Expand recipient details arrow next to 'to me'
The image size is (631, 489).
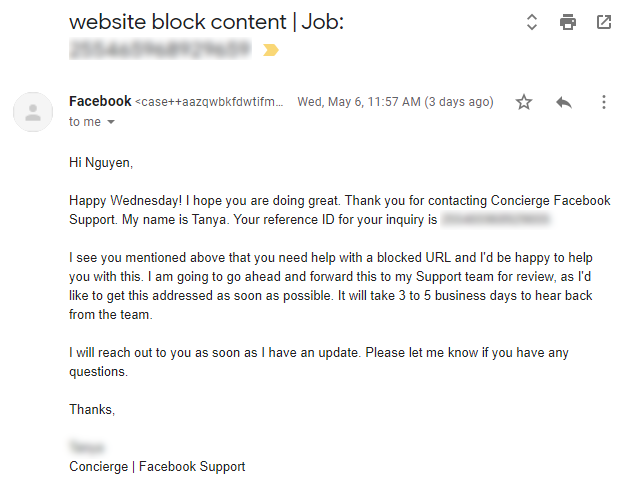pos(111,122)
